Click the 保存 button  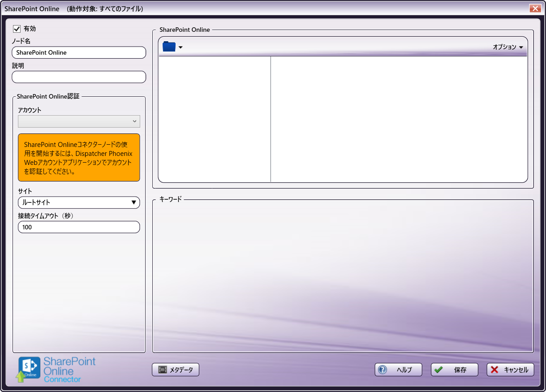click(455, 370)
